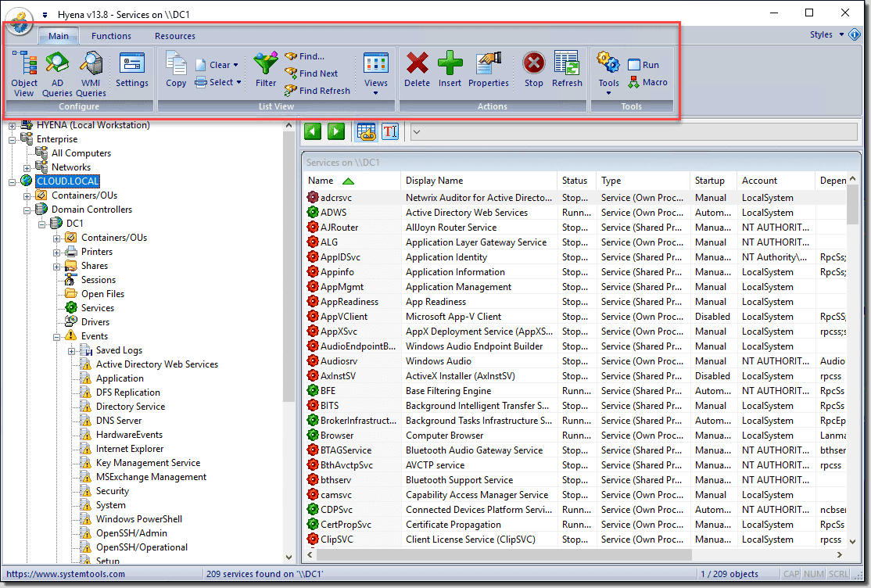Collapse the Events tree node
Screen dimensions: 871x588
[x=56, y=337]
